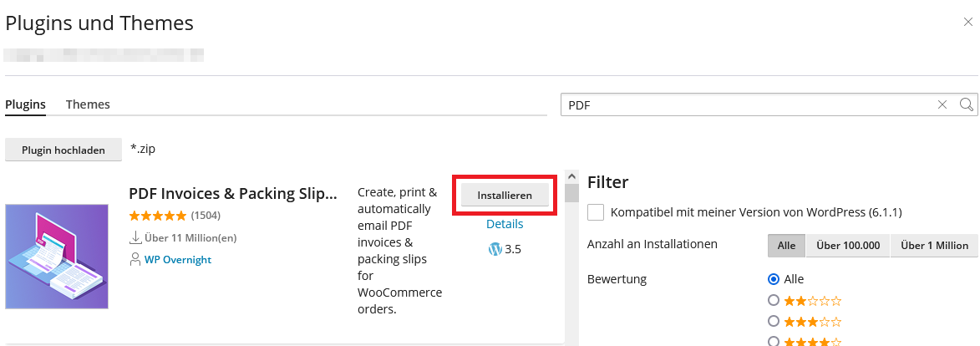The height and width of the screenshot is (346, 980).
Task: Switch to the Plugins tab
Action: (x=26, y=104)
